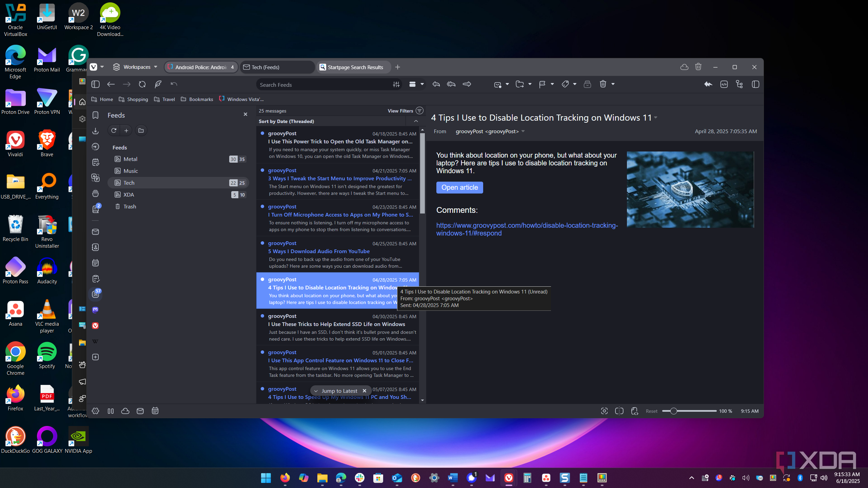This screenshot has height=488, width=868.
Task: Select the XDA feed in the tree
Action: click(178, 195)
